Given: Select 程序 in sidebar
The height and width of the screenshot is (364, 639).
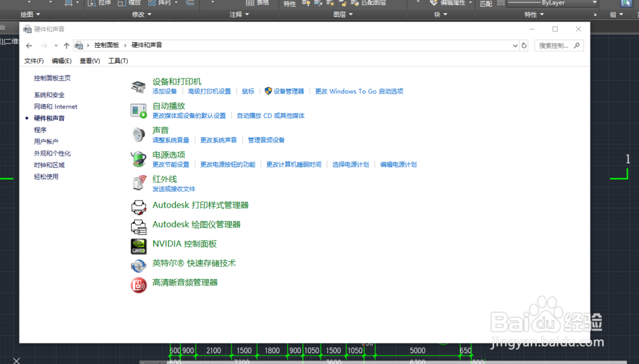Looking at the screenshot, I should pyautogui.click(x=40, y=130).
